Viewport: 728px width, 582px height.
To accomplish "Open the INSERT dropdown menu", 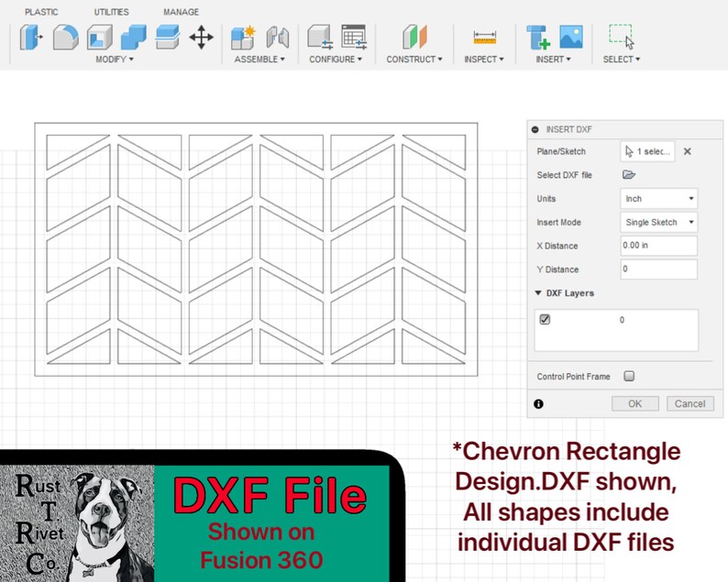I will pyautogui.click(x=553, y=60).
